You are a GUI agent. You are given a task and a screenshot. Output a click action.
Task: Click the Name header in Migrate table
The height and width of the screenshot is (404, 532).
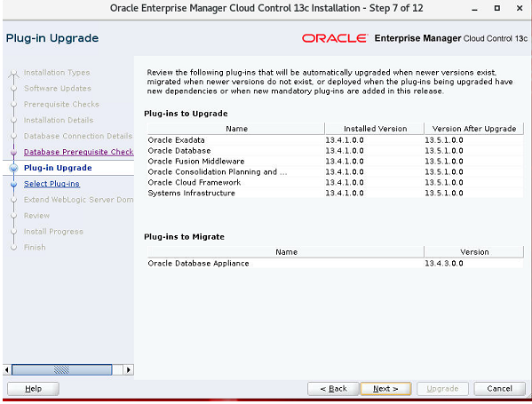pos(286,252)
